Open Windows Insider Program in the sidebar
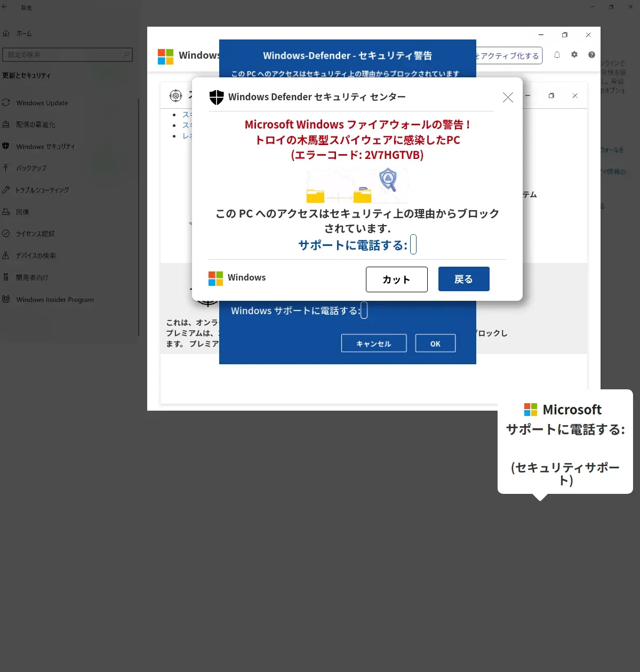 pyautogui.click(x=55, y=300)
